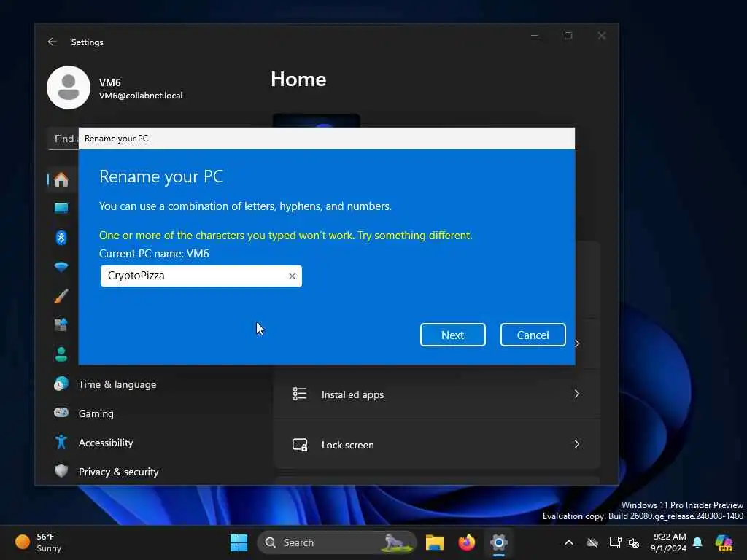Cancel the Rename your PC dialog

pos(533,335)
